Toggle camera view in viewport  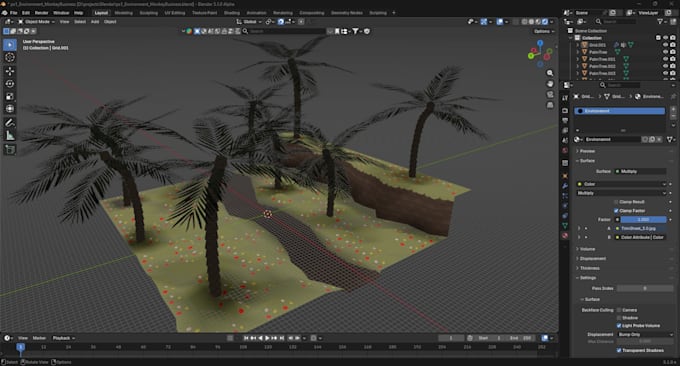point(550,95)
